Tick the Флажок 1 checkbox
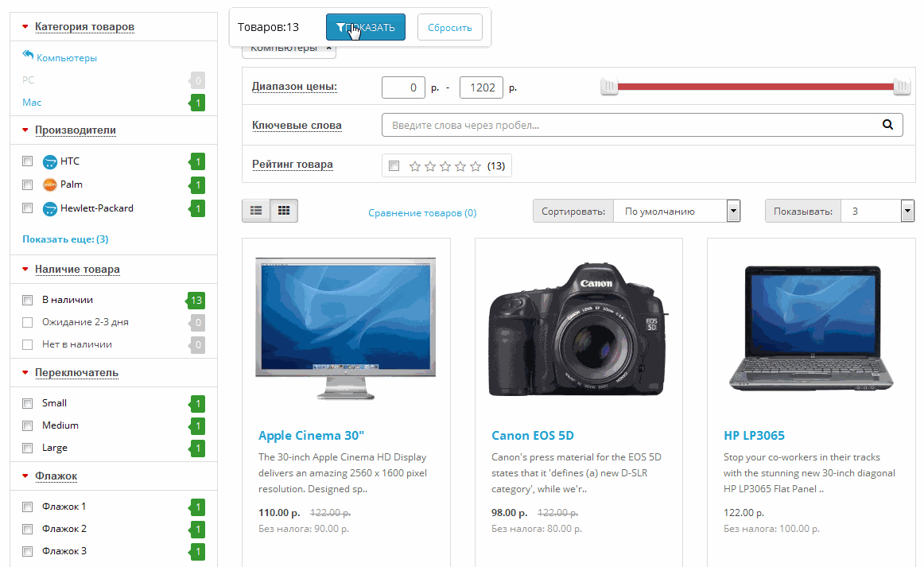This screenshot has height=567, width=924. click(27, 507)
